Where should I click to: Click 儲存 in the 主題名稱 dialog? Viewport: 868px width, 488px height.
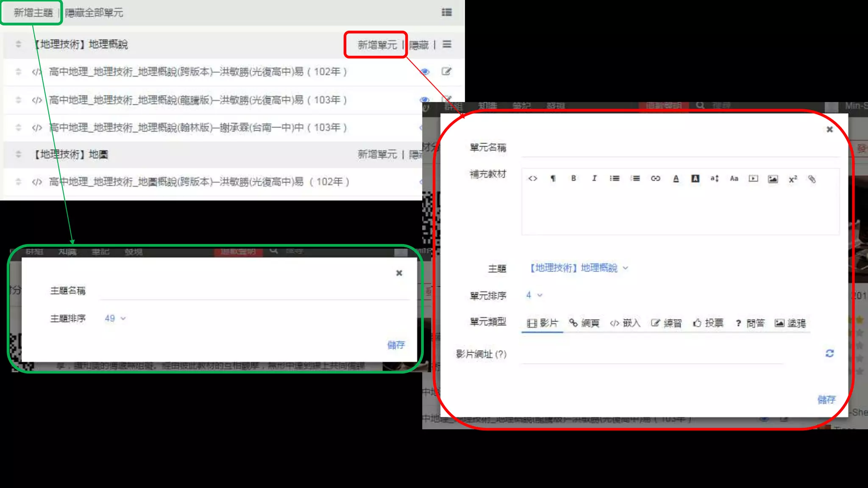click(x=396, y=345)
